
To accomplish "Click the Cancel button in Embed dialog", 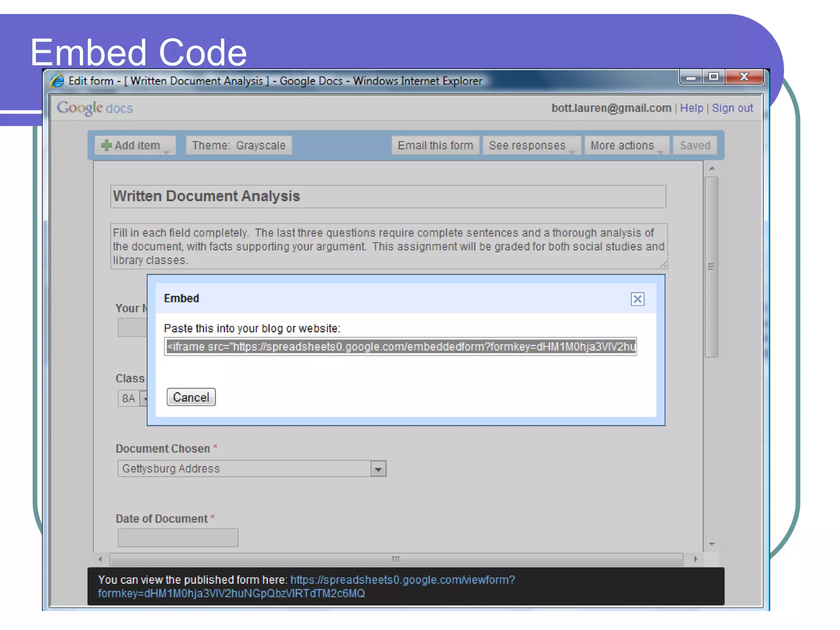I will tap(191, 397).
